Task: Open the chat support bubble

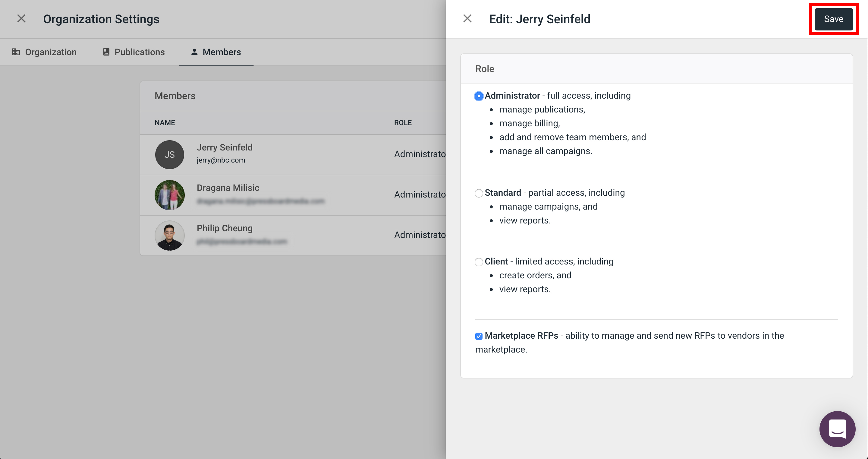Action: pyautogui.click(x=837, y=429)
